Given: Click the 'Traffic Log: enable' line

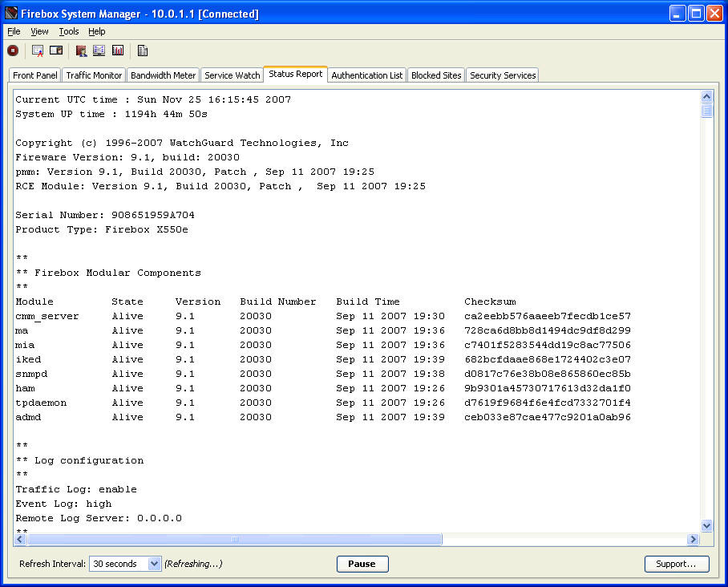Looking at the screenshot, I should (76, 489).
